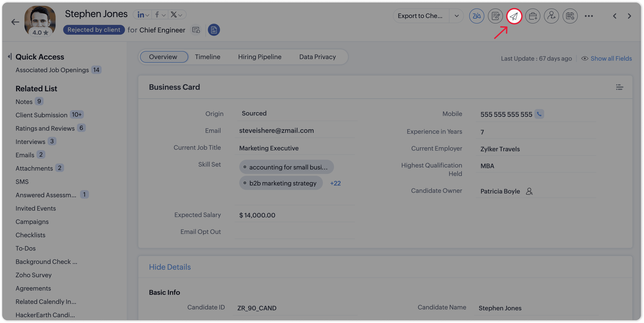The height and width of the screenshot is (323, 644).
Task: Hide Details section of candidate record
Action: pyautogui.click(x=170, y=267)
